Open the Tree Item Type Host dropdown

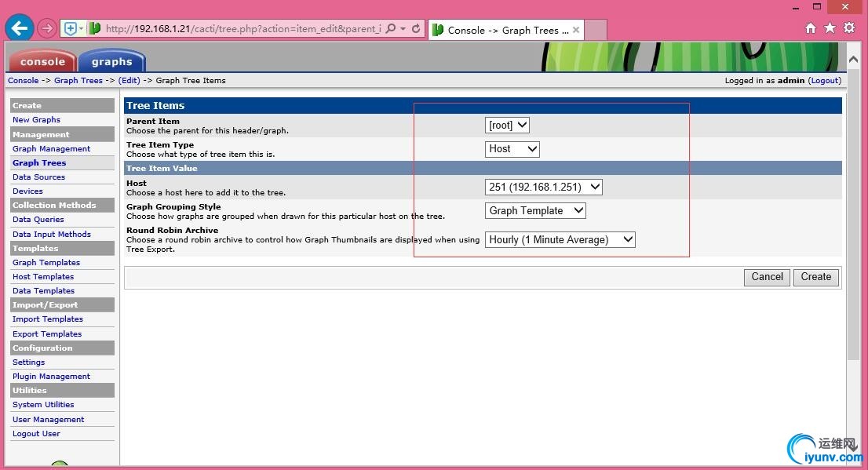[x=512, y=149]
